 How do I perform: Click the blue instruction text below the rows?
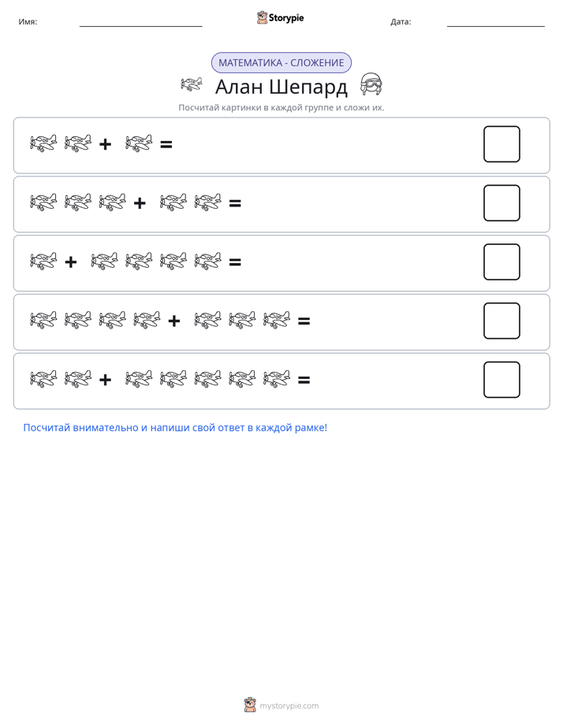pyautogui.click(x=175, y=428)
